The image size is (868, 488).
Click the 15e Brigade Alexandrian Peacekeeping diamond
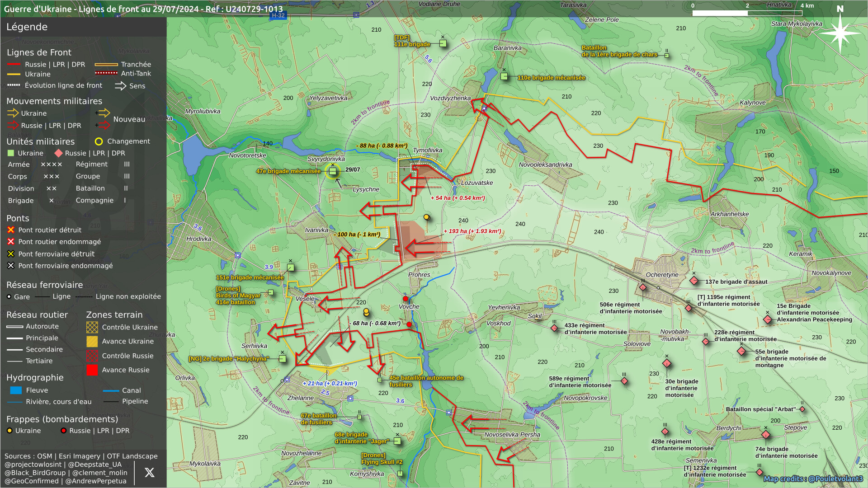pyautogui.click(x=768, y=319)
